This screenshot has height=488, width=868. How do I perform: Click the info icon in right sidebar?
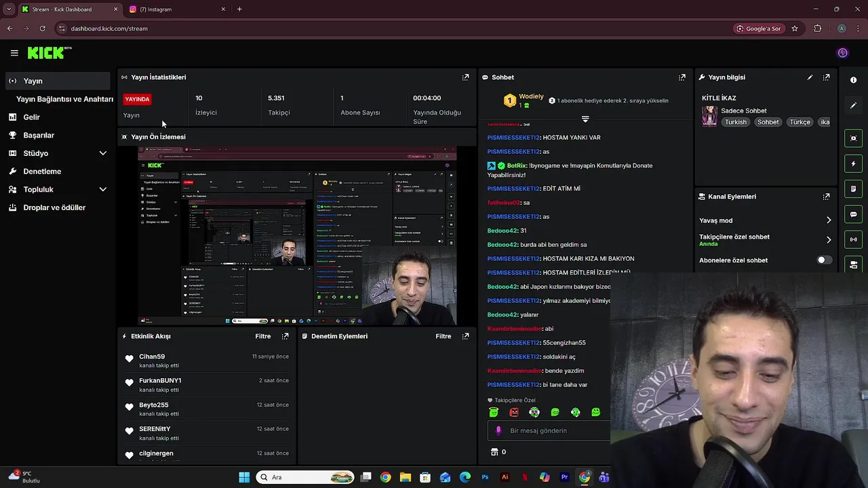click(853, 80)
